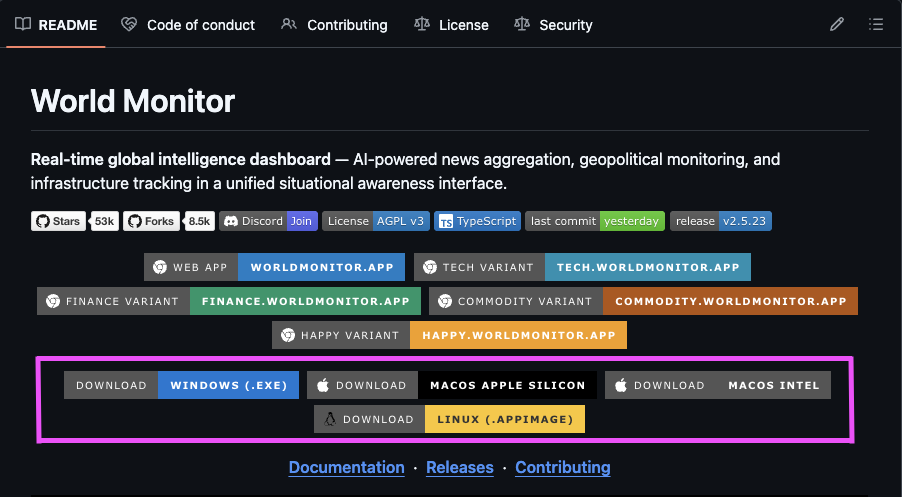The image size is (902, 497).
Task: Click the World Monitor heading
Action: pos(133,101)
